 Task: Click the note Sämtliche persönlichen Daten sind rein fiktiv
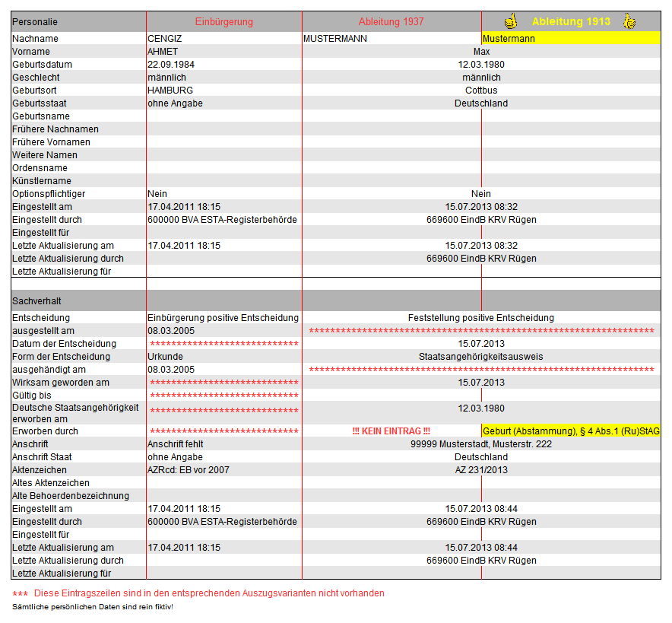(x=93, y=607)
